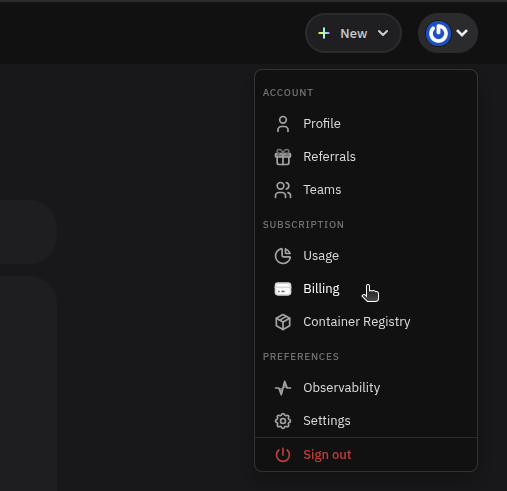Click the Observability pulse icon

(283, 388)
